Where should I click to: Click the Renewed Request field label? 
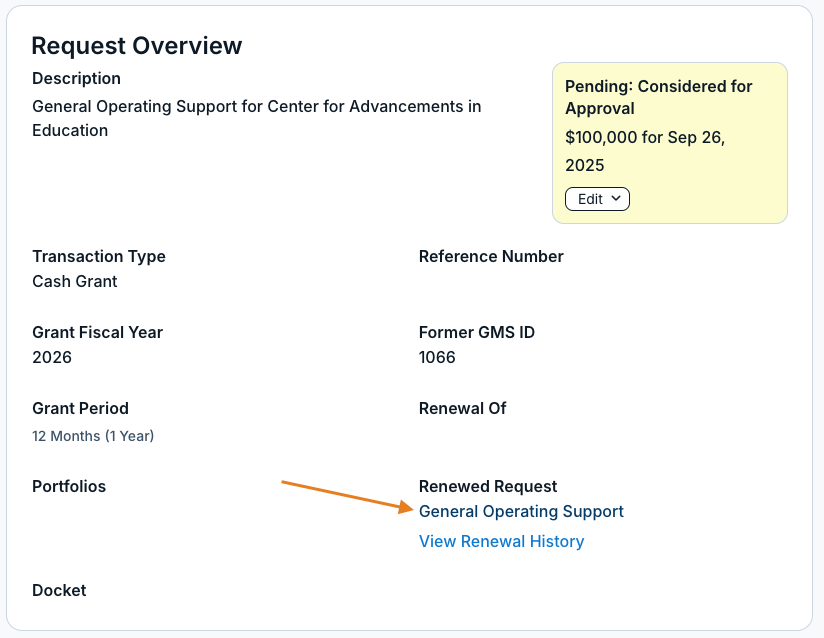(488, 486)
